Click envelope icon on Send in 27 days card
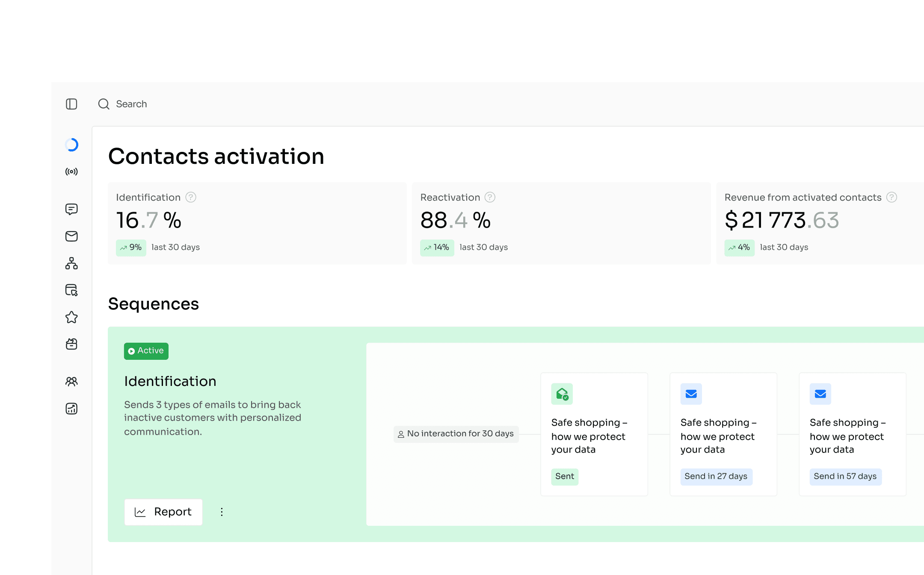 pyautogui.click(x=691, y=394)
